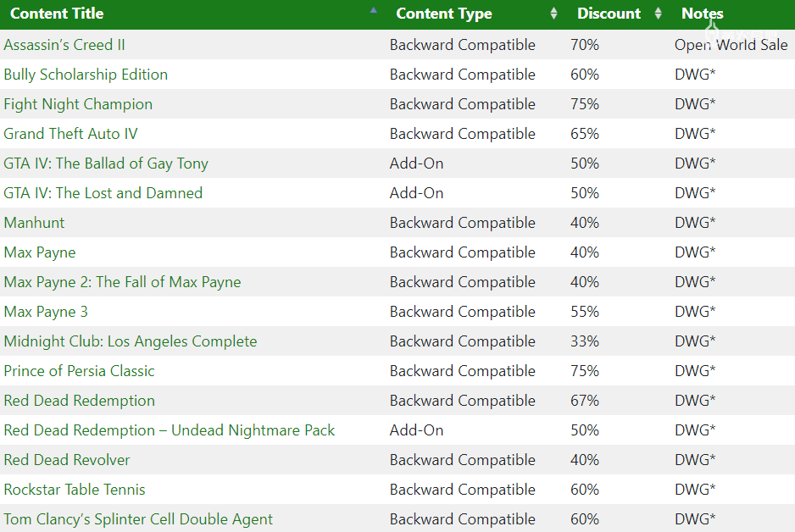
Task: Open Max Payne 2: The Fall of Max Payne
Action: click(x=122, y=282)
